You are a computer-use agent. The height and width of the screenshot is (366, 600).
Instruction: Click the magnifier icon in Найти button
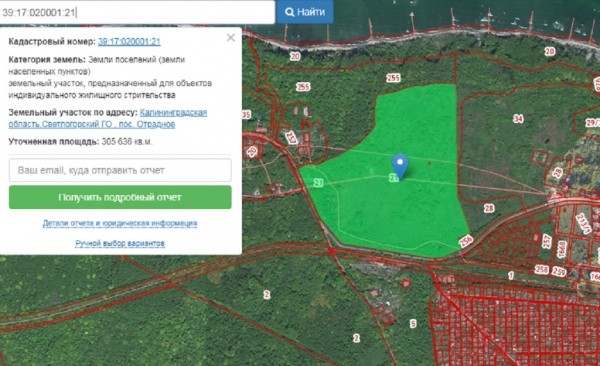pos(290,12)
